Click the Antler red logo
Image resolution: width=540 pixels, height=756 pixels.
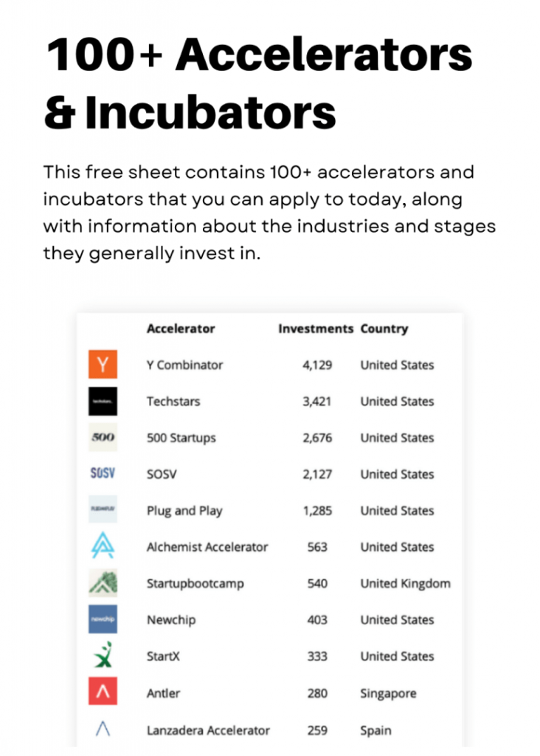[x=103, y=691]
